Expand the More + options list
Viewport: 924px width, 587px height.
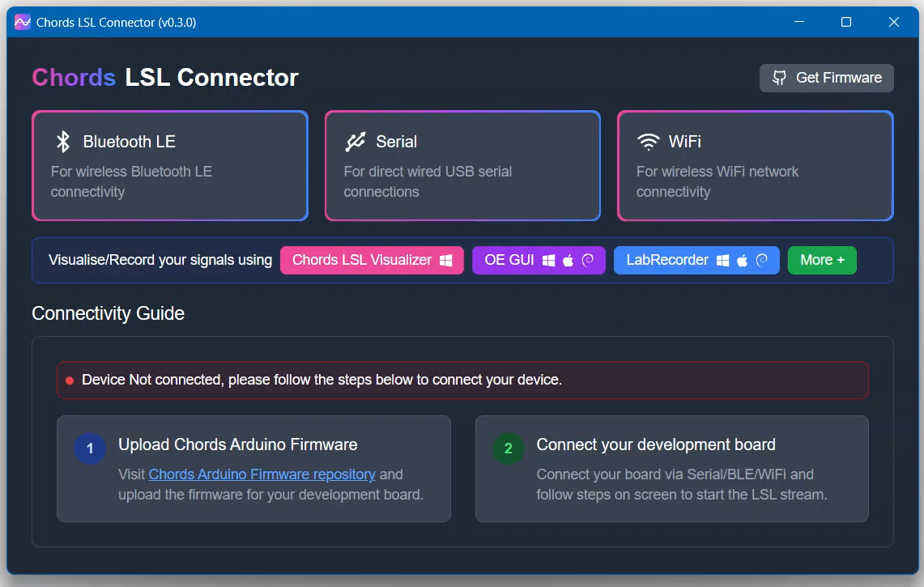(x=822, y=260)
